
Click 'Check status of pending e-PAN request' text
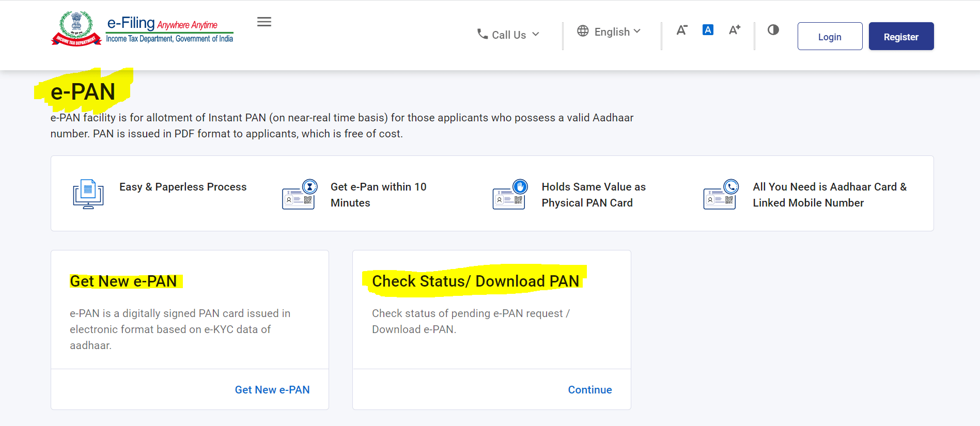471,321
